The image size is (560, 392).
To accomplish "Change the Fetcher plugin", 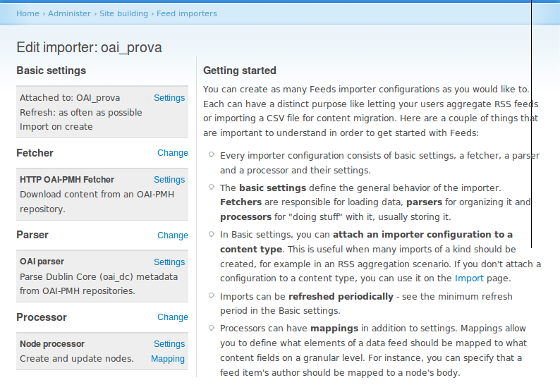I will [x=173, y=153].
